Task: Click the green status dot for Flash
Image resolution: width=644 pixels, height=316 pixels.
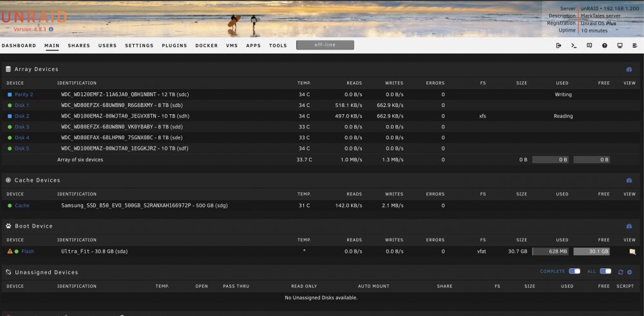Action: [x=17, y=252]
